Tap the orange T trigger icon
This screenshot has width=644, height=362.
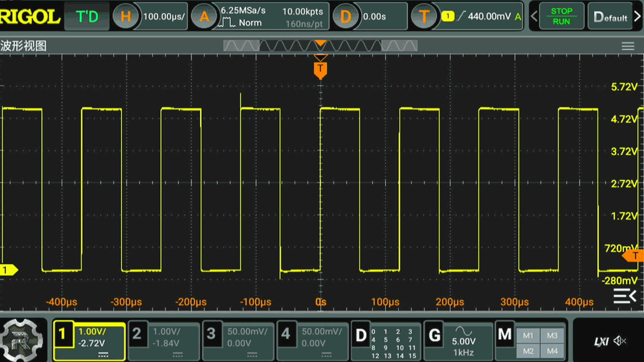point(424,16)
